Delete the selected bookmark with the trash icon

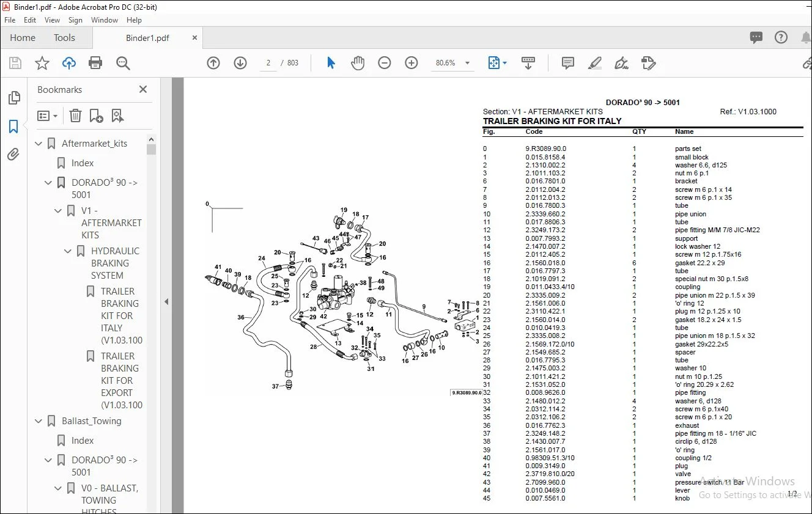point(75,116)
